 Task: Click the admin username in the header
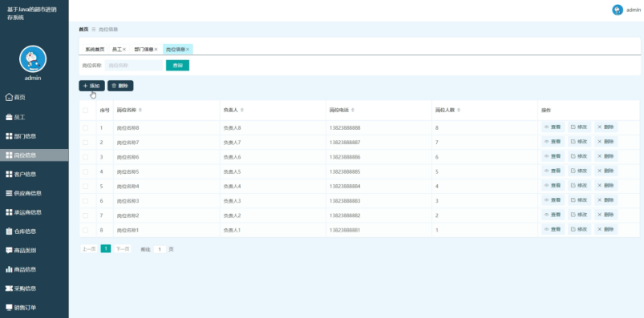(x=634, y=10)
